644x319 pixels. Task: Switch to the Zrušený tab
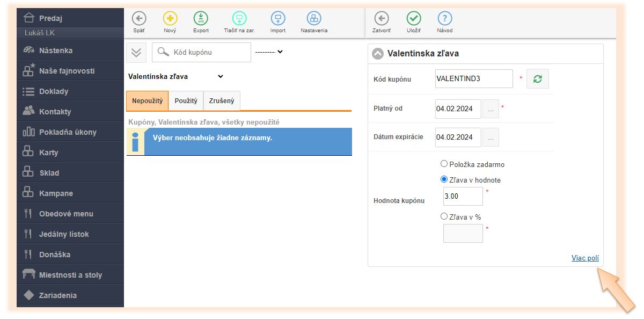(222, 101)
